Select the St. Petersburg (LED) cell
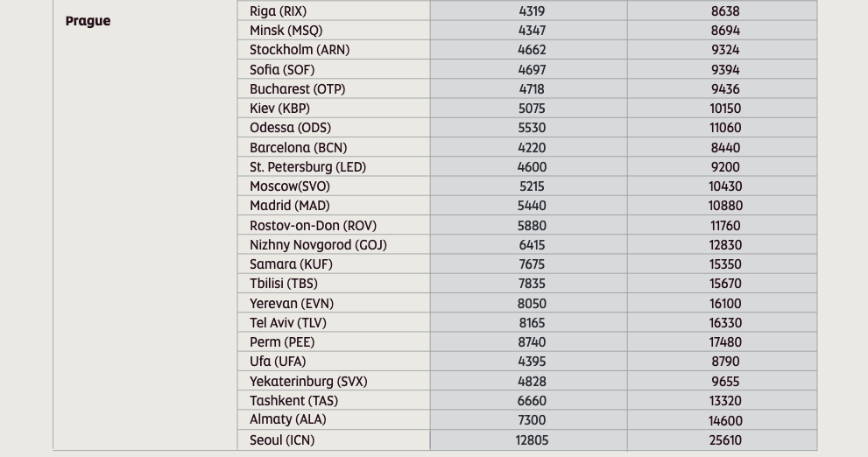 pyautogui.click(x=334, y=167)
